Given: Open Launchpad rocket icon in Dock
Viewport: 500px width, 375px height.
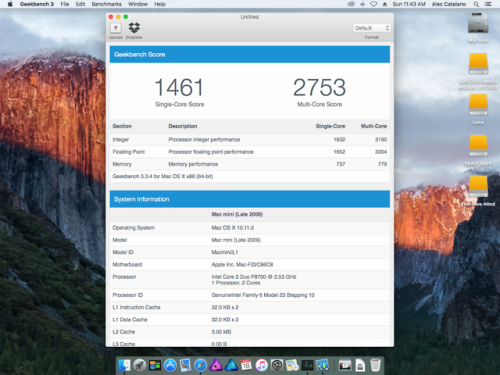Looking at the screenshot, I should 140,365.
